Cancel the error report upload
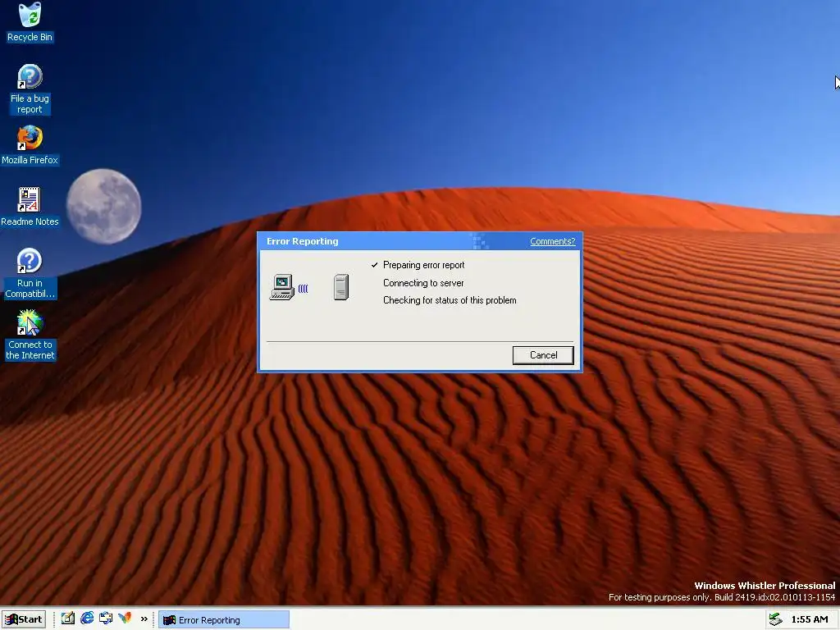Image resolution: width=840 pixels, height=630 pixels. pos(543,355)
